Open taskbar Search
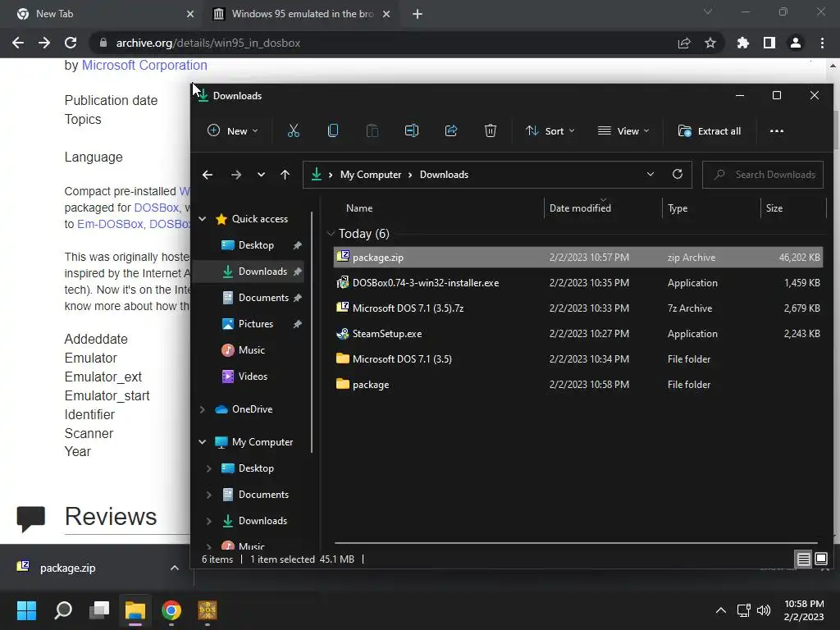 (x=63, y=610)
